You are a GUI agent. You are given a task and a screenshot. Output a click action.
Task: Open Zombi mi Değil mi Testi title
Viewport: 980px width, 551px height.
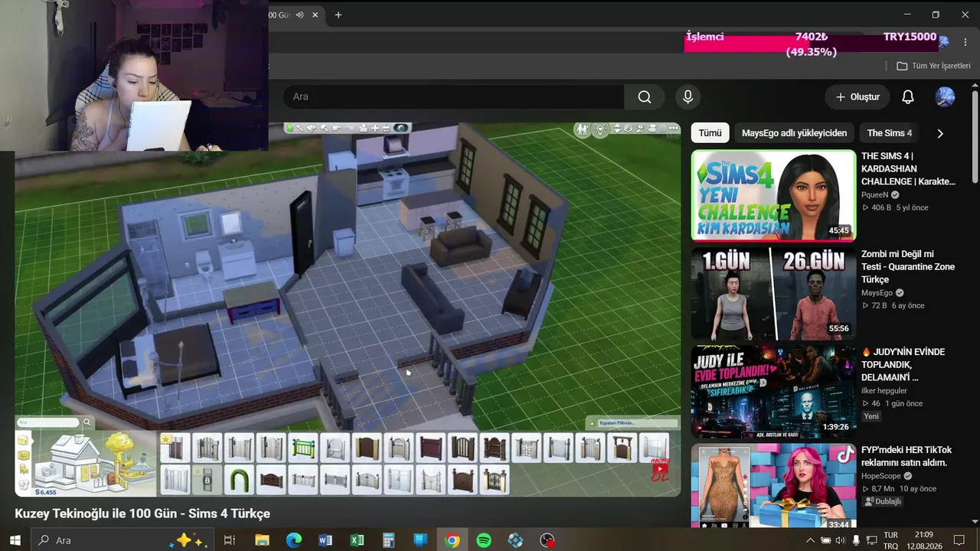click(908, 267)
